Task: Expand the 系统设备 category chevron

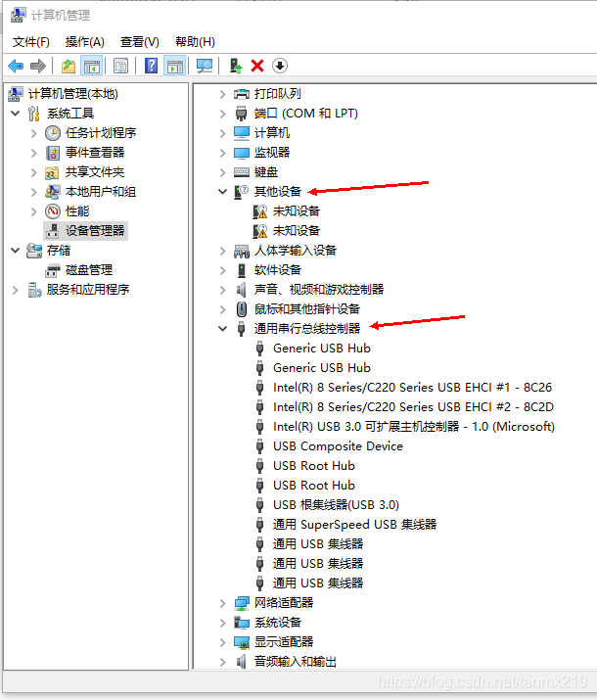Action: pyautogui.click(x=222, y=623)
